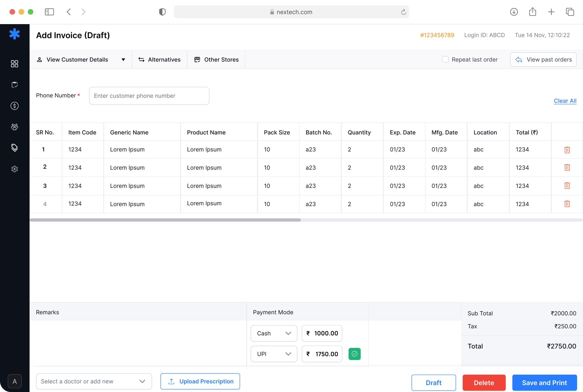Open the settings gear icon in sidebar

pyautogui.click(x=15, y=169)
